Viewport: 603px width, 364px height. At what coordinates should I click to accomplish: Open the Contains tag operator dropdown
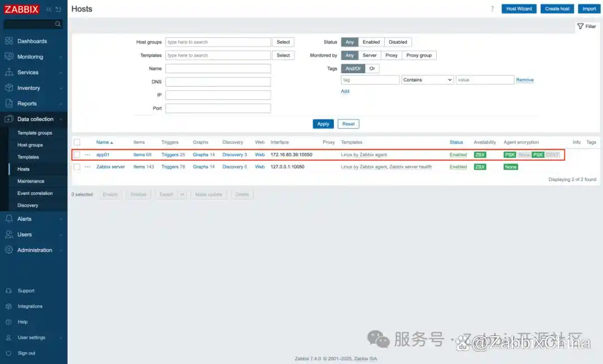[427, 80]
